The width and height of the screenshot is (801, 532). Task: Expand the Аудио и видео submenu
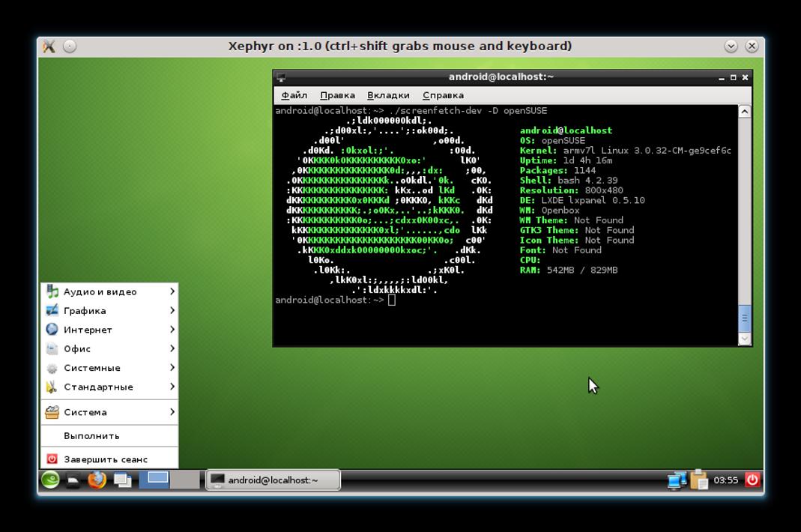(x=110, y=291)
